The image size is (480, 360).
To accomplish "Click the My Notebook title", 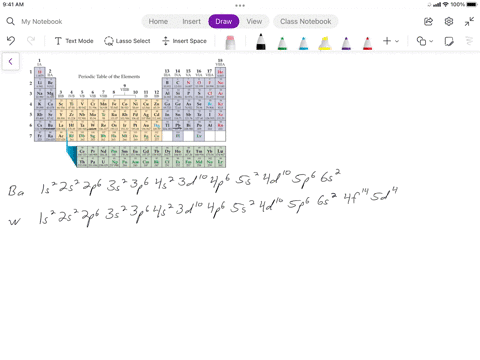I will tap(42, 22).
